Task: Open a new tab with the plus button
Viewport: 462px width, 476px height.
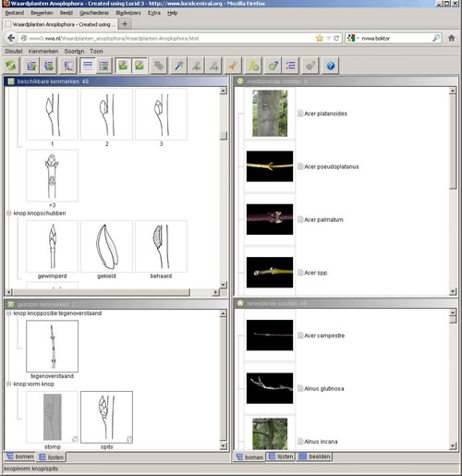Action: [x=125, y=24]
